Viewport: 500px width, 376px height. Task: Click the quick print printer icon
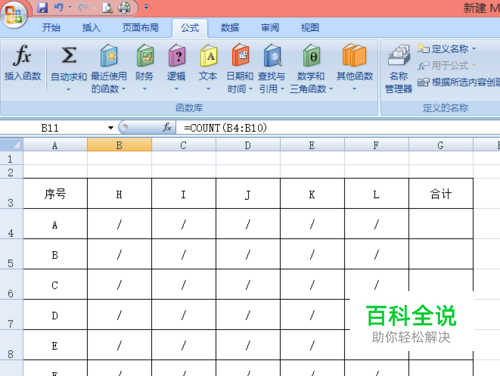(124, 8)
